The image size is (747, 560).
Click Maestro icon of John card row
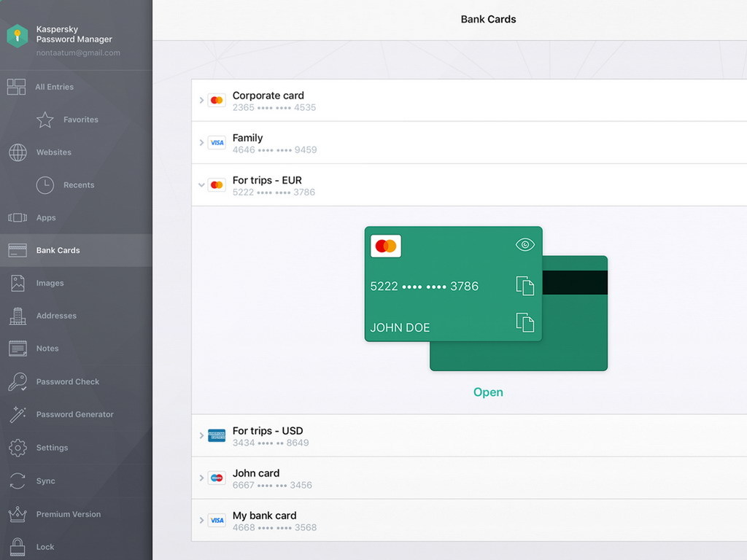pyautogui.click(x=217, y=478)
